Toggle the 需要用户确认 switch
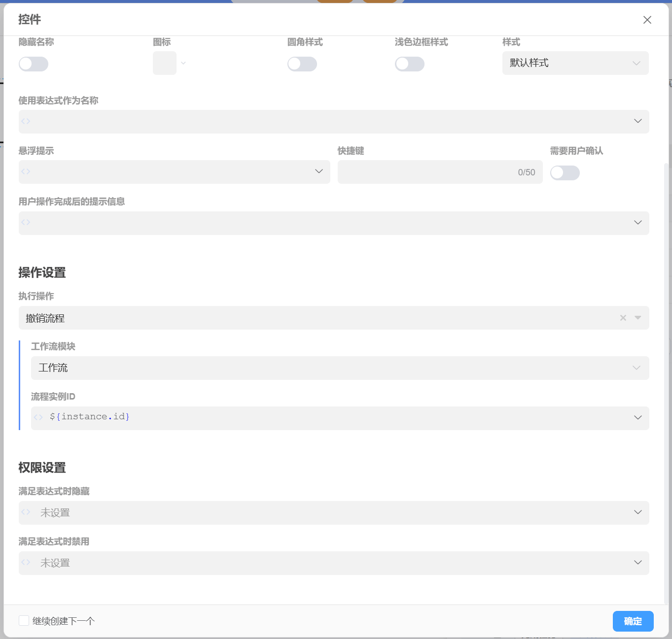The image size is (672, 639). [565, 173]
